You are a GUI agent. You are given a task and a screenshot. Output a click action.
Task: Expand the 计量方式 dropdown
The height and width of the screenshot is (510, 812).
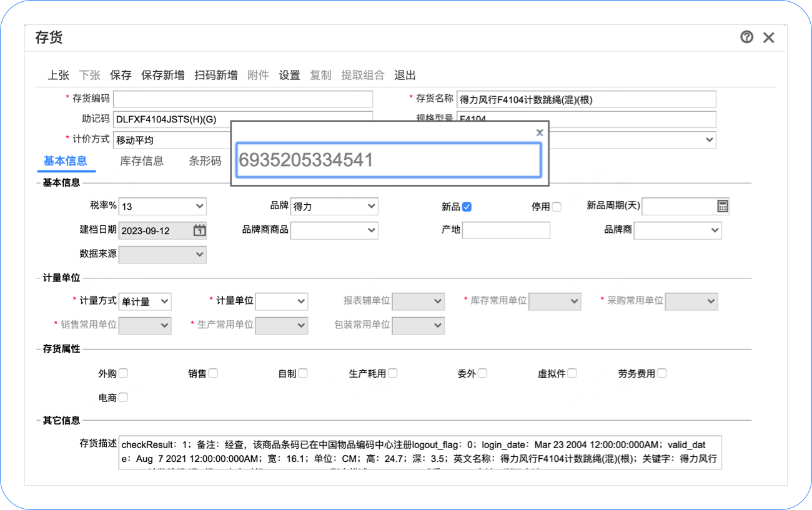pyautogui.click(x=145, y=302)
